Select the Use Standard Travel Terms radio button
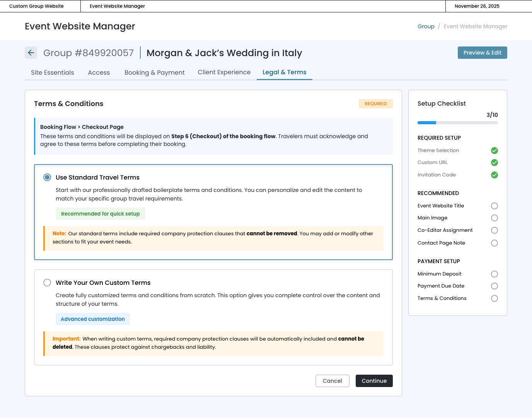 [x=47, y=177]
